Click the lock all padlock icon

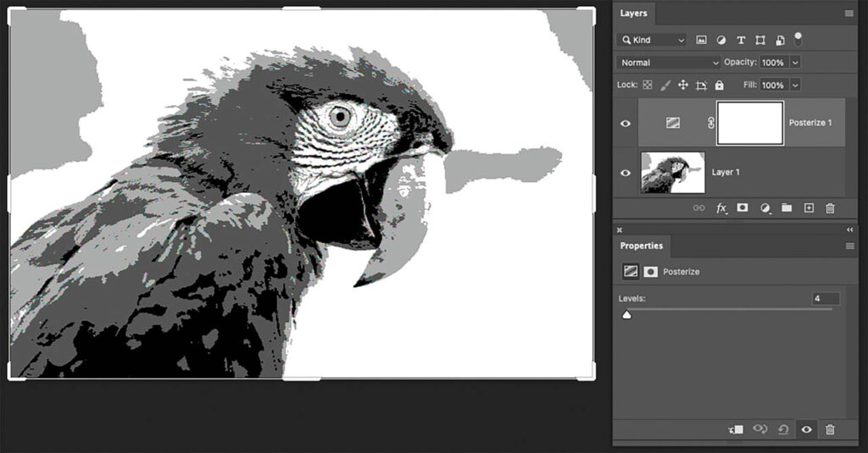pyautogui.click(x=720, y=86)
